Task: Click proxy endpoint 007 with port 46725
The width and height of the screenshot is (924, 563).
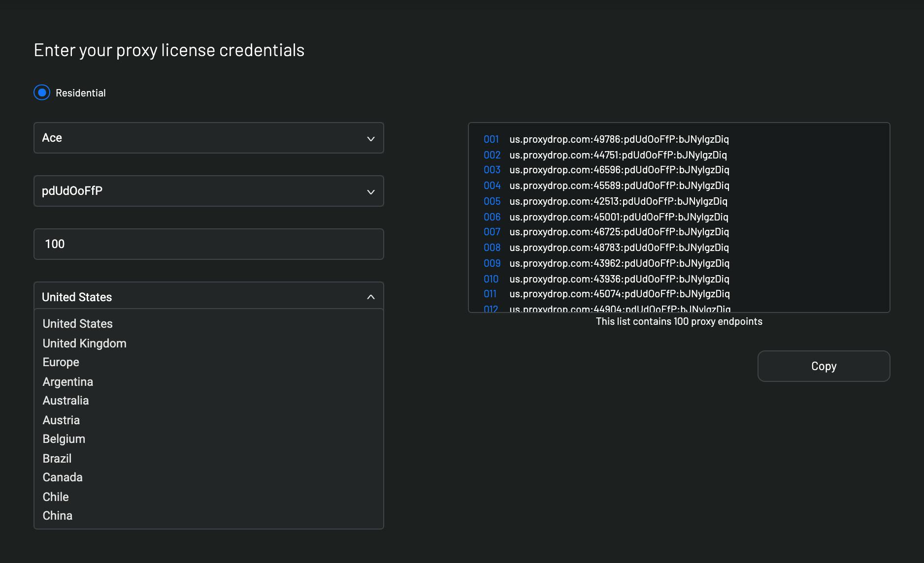Action: [x=619, y=232]
